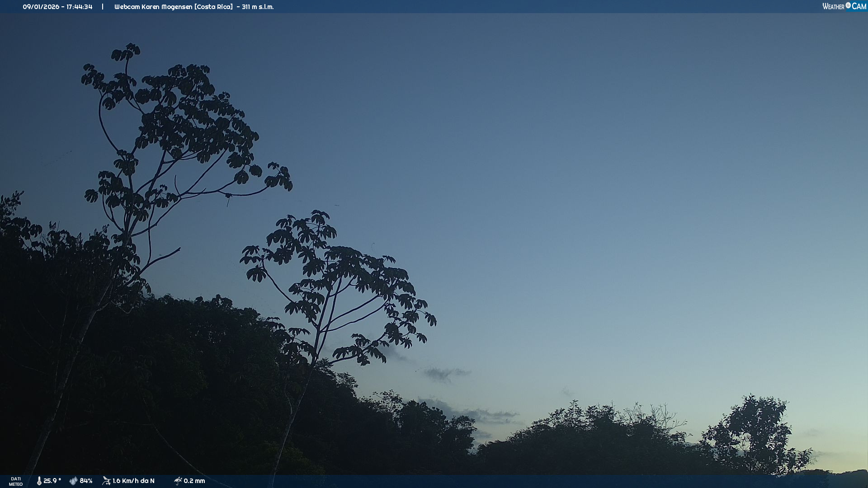
Task: Click the WeatherCAM logo
Action: [844, 6]
